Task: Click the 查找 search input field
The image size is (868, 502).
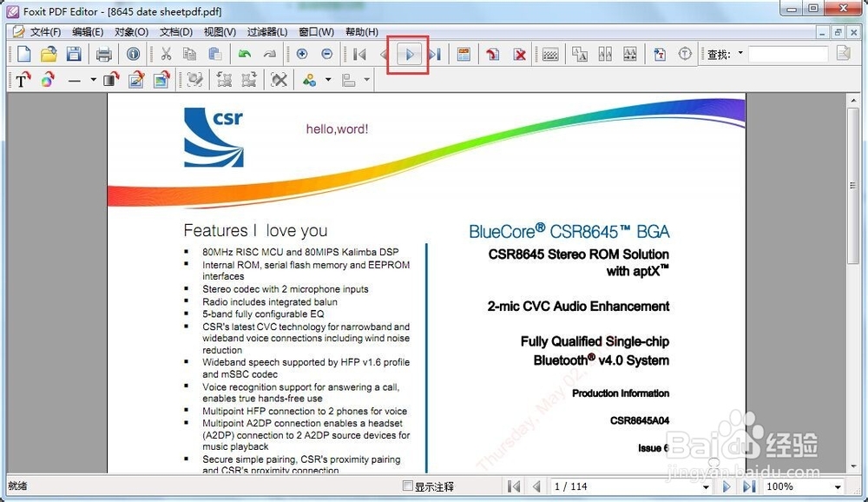Action: click(x=788, y=55)
